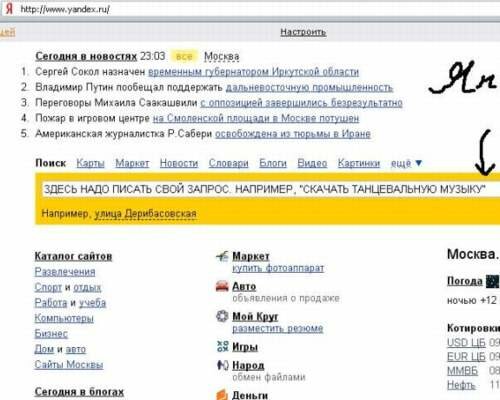Switch to the Карты tab

90,163
